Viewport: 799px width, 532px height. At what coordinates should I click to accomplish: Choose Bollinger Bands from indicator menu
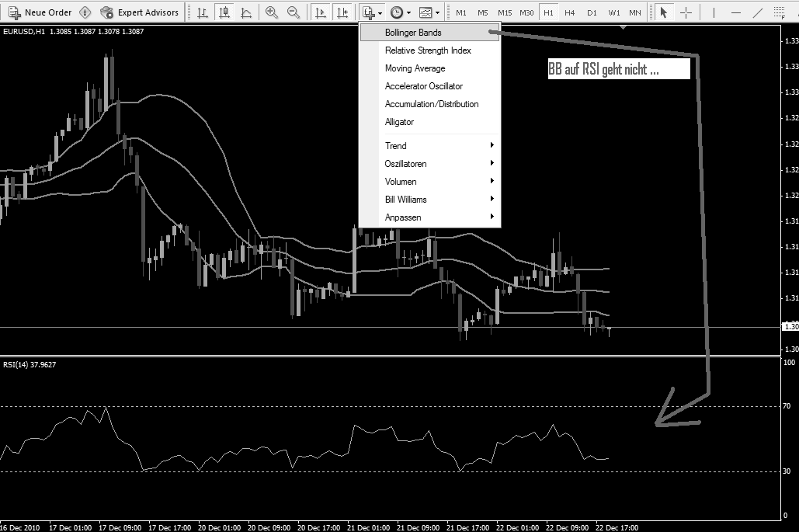pyautogui.click(x=431, y=33)
